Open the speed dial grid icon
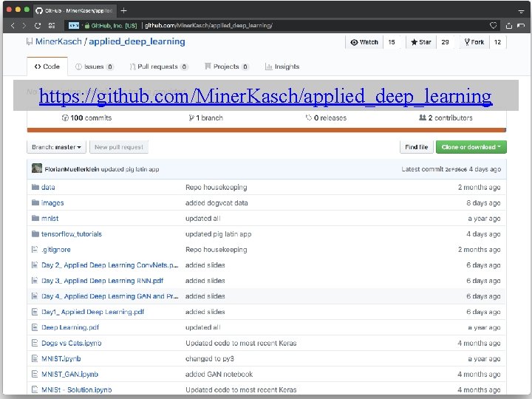532x399 pixels. pos(52,25)
